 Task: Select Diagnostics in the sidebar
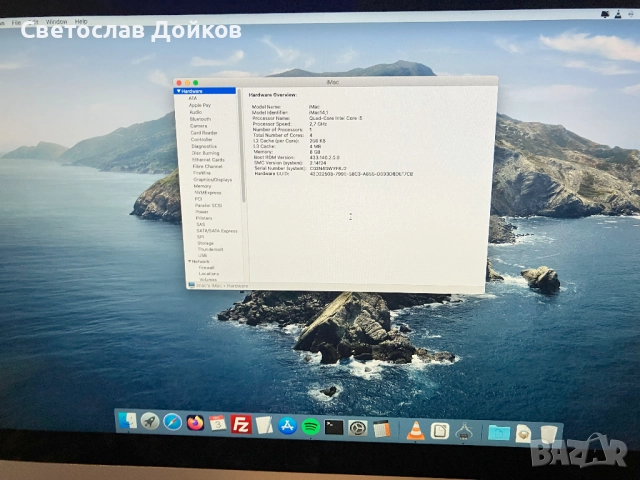click(204, 146)
